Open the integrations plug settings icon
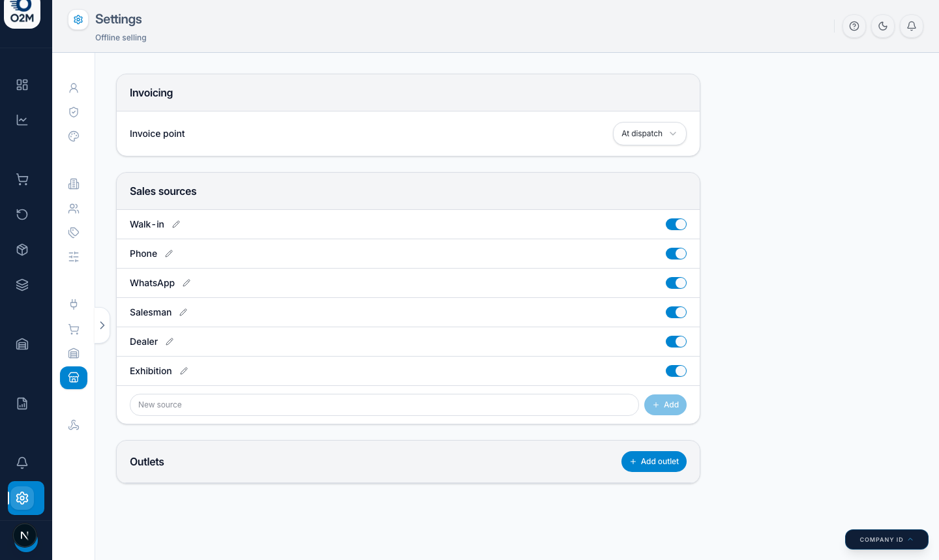The width and height of the screenshot is (939, 560). point(74,304)
